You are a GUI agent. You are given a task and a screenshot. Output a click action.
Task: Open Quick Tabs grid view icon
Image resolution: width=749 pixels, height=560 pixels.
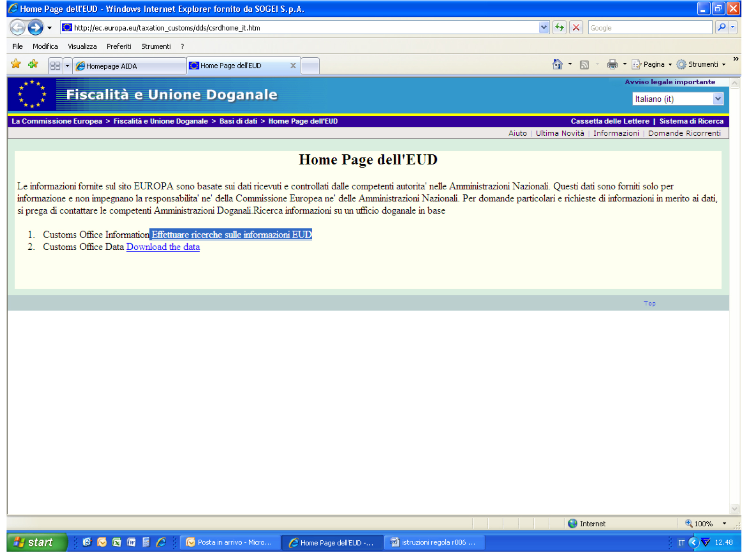(55, 66)
